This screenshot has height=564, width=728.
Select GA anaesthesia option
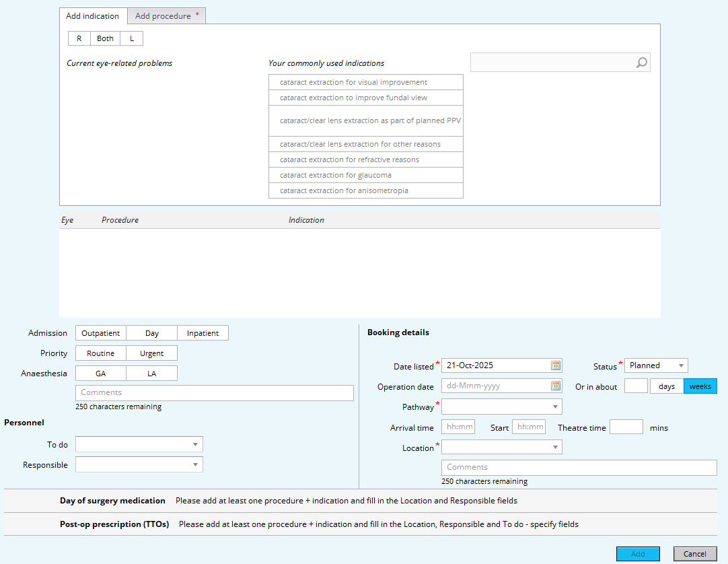[x=101, y=374]
